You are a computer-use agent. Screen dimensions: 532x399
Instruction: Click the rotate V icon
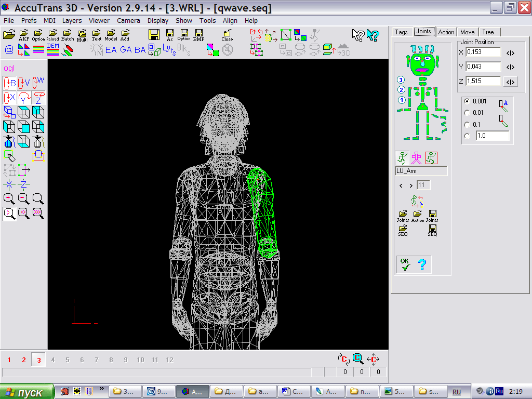point(24,83)
